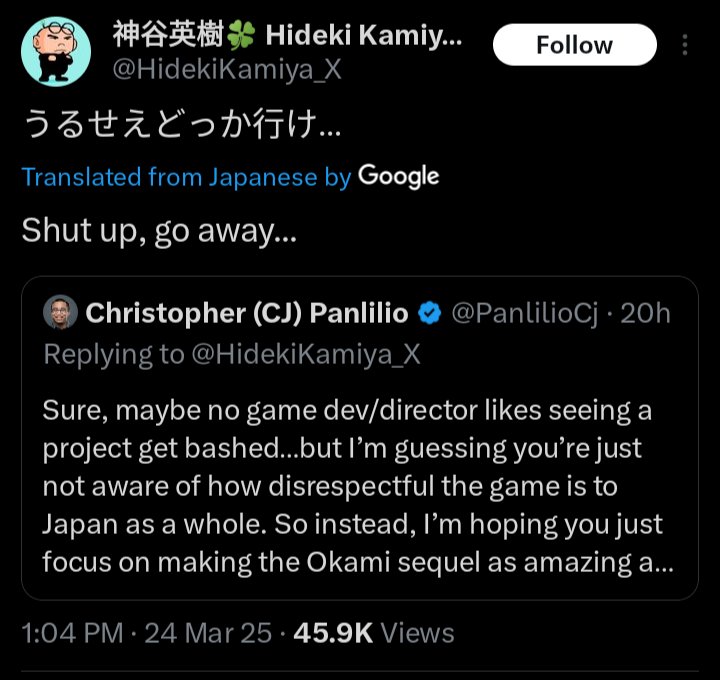
Task: Click the @PanlilioCj handle
Action: 525,314
